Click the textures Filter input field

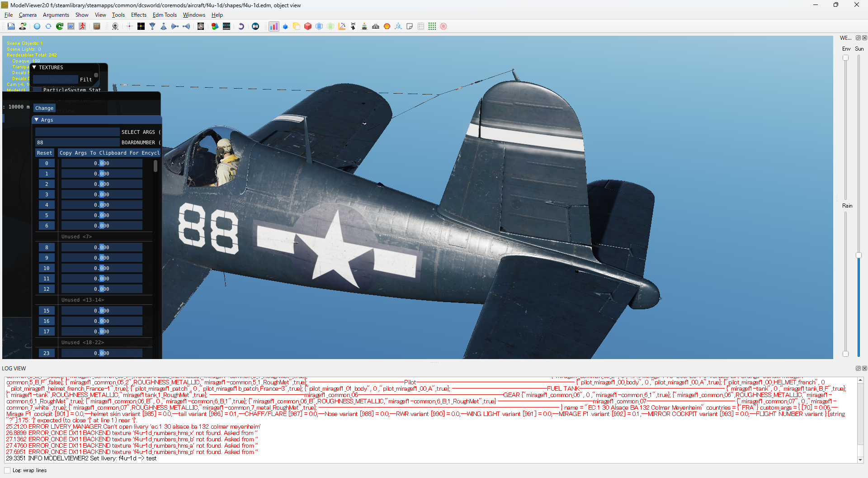point(55,80)
